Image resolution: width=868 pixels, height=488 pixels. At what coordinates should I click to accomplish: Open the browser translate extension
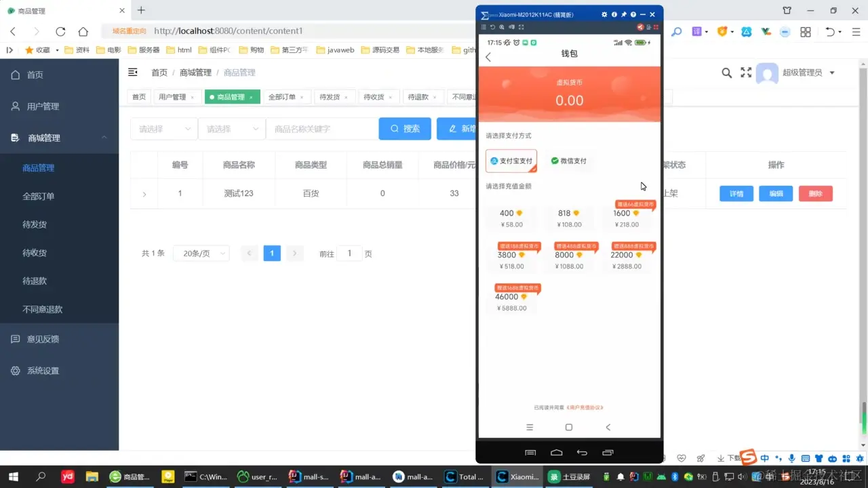pos(697,31)
